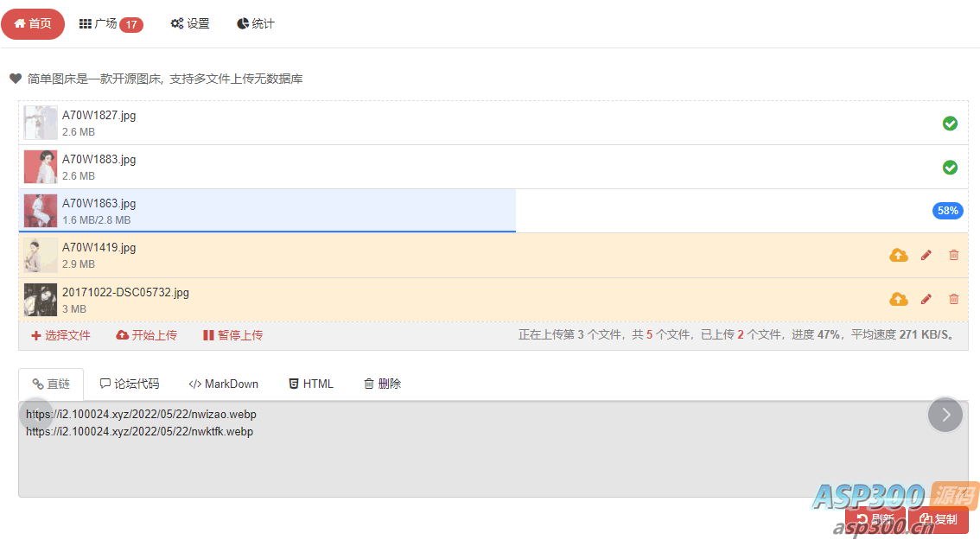Pause upload with 暂停上传 button
The width and height of the screenshot is (980, 546).
[233, 335]
